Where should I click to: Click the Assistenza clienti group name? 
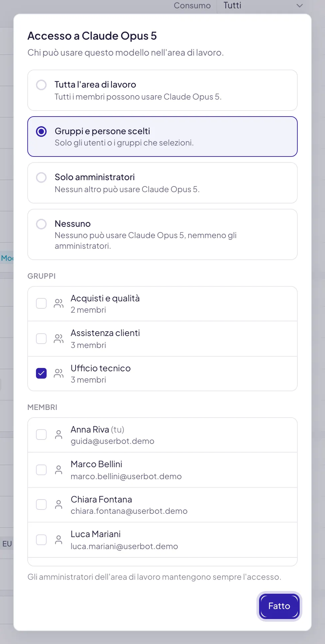tap(105, 333)
